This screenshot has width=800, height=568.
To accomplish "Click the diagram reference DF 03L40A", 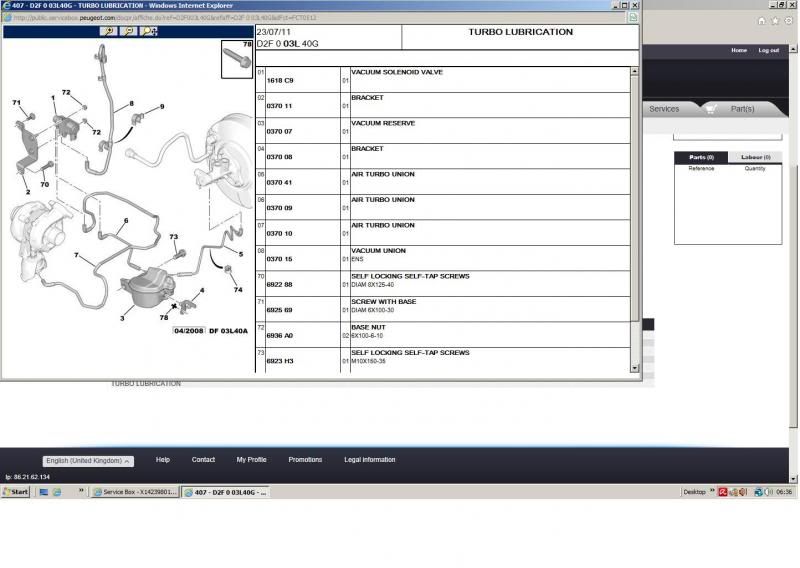I will (228, 331).
